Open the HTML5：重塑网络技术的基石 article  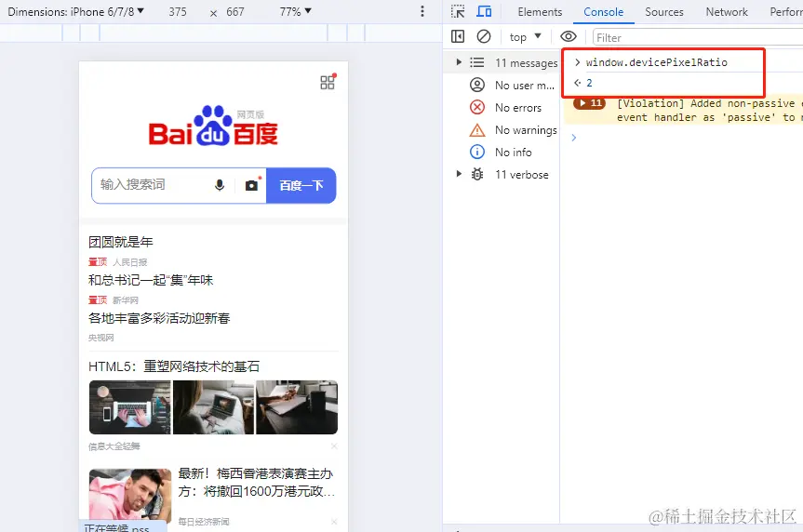tap(174, 366)
